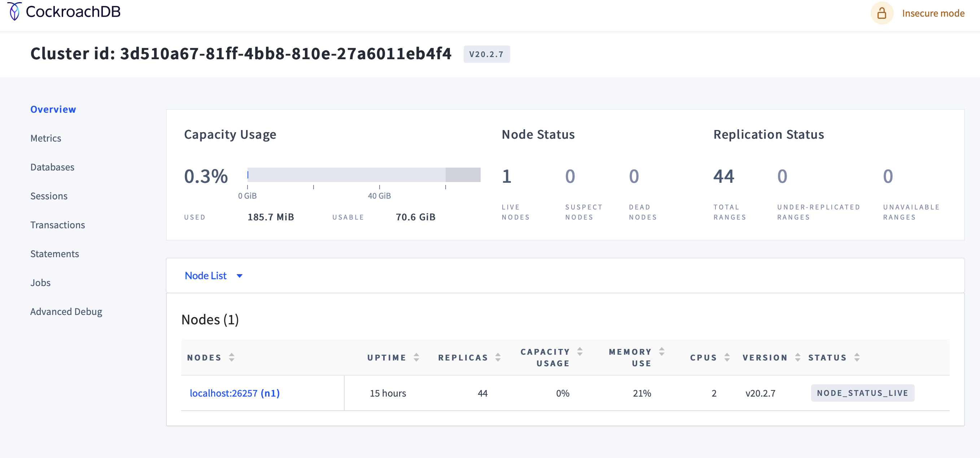Click the NODE_STATUS_LIVE badge
The image size is (980, 458).
click(x=862, y=393)
